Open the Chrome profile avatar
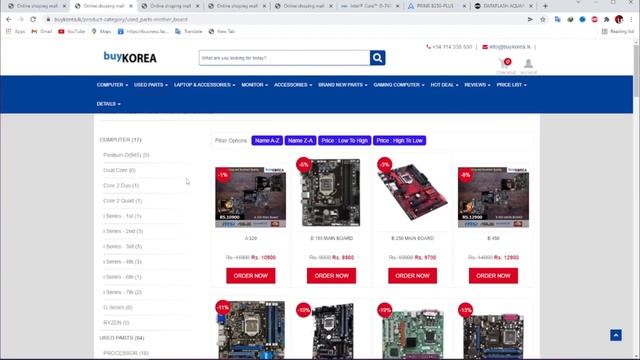 point(619,19)
